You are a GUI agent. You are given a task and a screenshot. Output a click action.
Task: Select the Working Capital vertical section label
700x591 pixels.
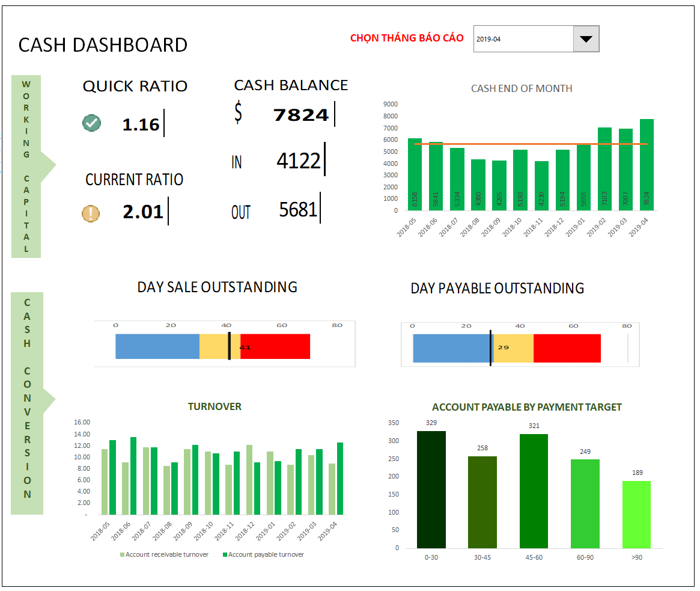click(x=26, y=166)
